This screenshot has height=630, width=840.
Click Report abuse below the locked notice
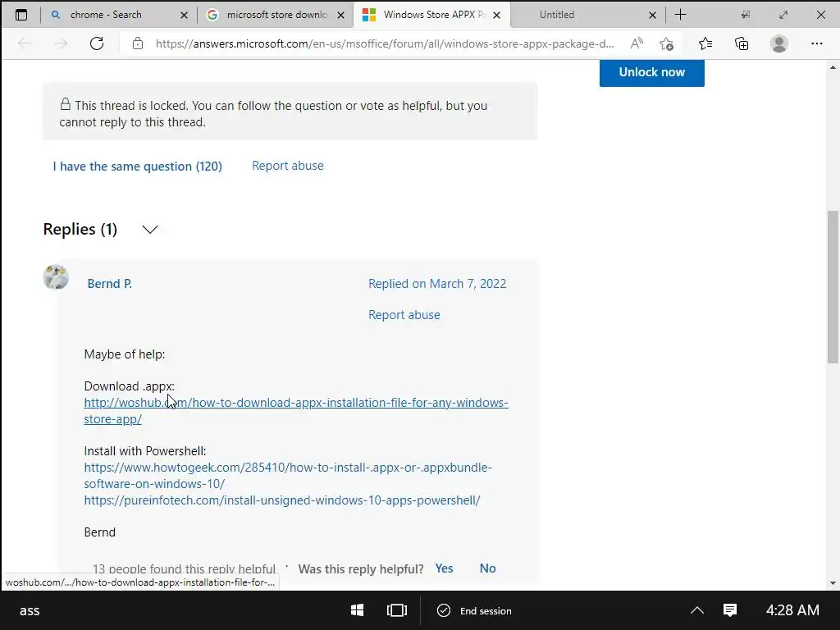288,166
